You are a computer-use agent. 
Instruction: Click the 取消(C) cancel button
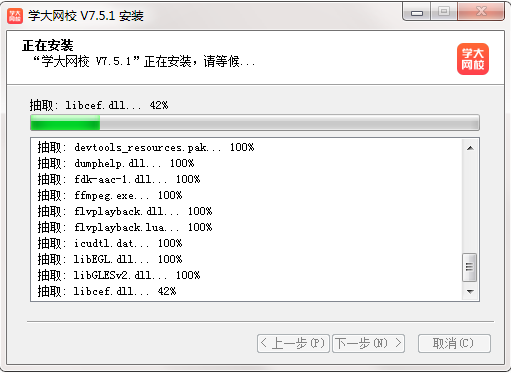(x=454, y=343)
